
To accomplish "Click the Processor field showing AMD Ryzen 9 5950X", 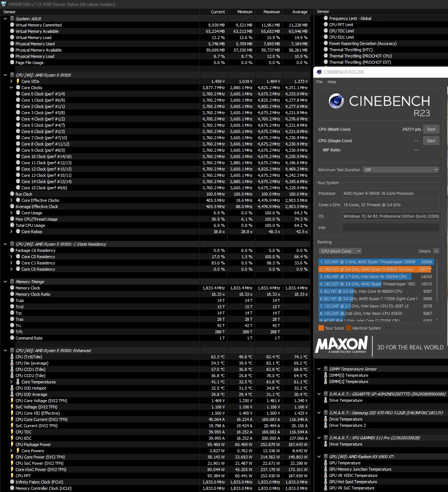I will (391, 193).
